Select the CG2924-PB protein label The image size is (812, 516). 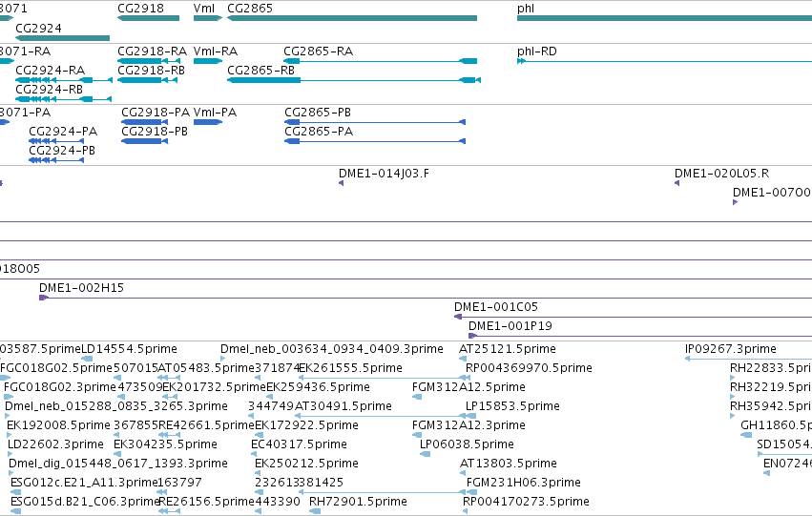click(x=62, y=150)
